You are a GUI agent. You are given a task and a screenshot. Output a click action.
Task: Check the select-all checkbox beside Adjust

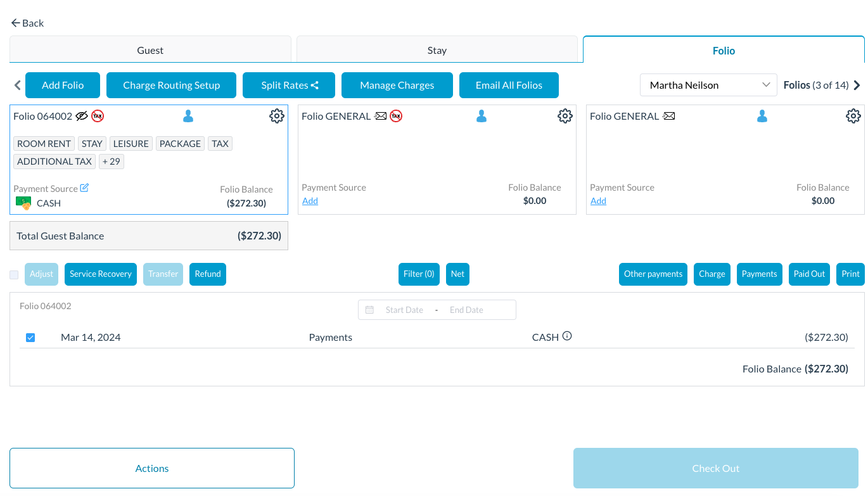[14, 274]
